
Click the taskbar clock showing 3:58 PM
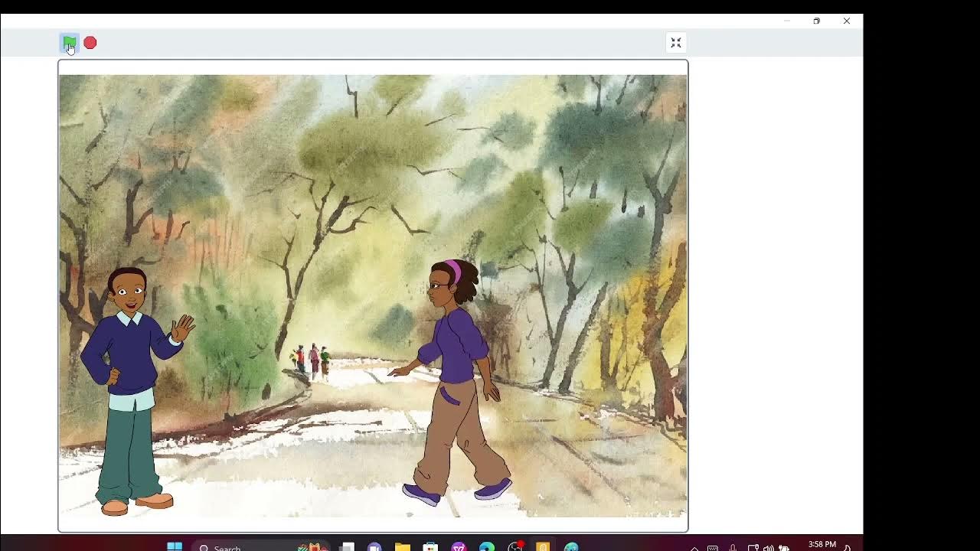pos(822,546)
